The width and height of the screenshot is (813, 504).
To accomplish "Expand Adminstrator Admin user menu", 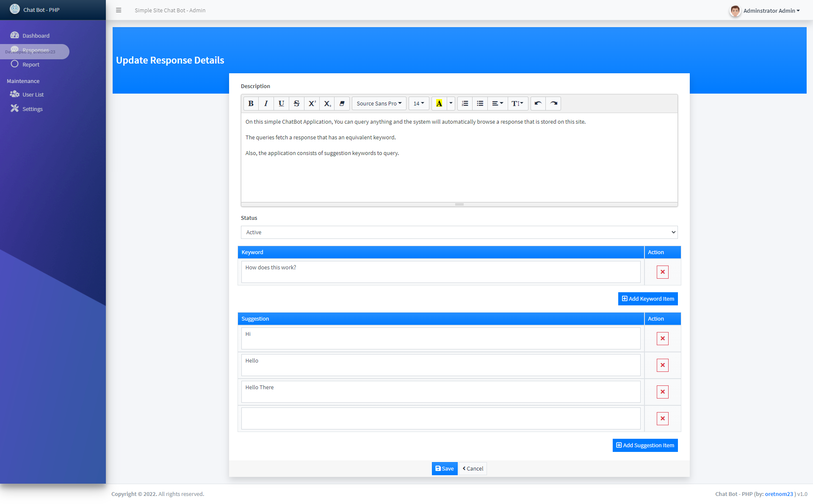I will pyautogui.click(x=771, y=11).
